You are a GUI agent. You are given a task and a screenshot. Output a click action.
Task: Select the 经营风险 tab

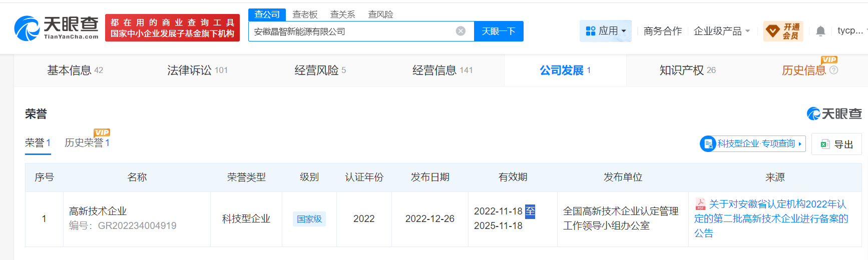(320, 70)
